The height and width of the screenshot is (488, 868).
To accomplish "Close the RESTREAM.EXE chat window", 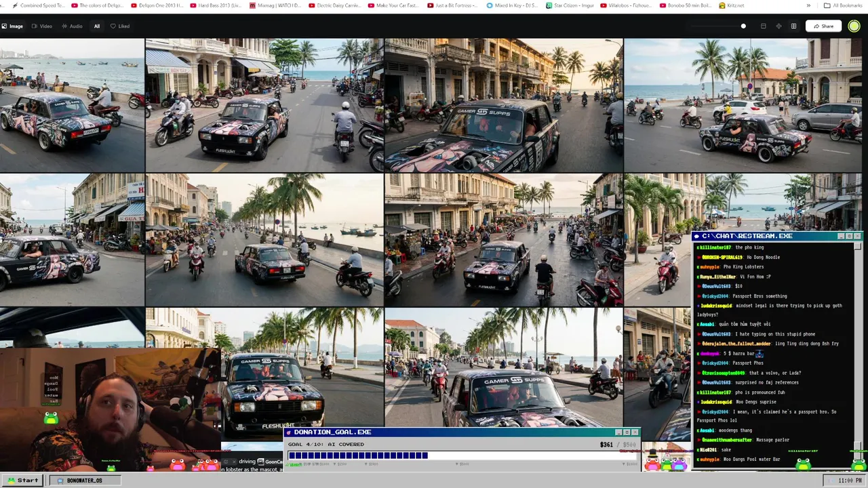I will click(x=857, y=236).
